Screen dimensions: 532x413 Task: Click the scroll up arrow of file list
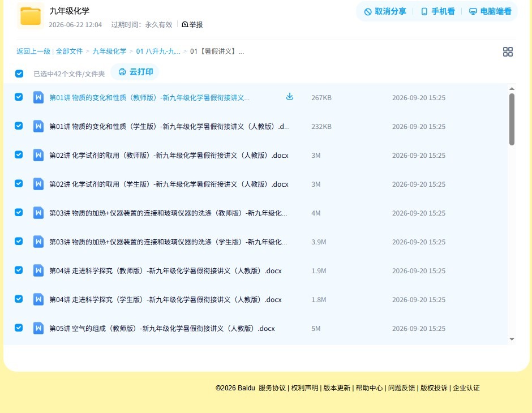pyautogui.click(x=512, y=88)
